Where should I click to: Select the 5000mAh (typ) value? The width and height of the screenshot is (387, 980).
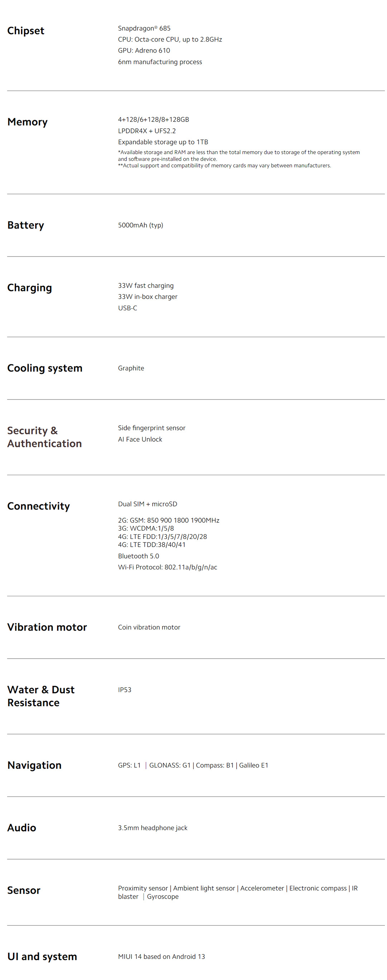pos(140,225)
